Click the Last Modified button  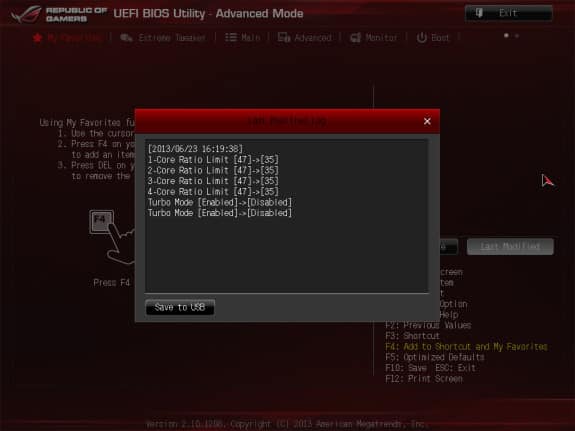tap(510, 246)
